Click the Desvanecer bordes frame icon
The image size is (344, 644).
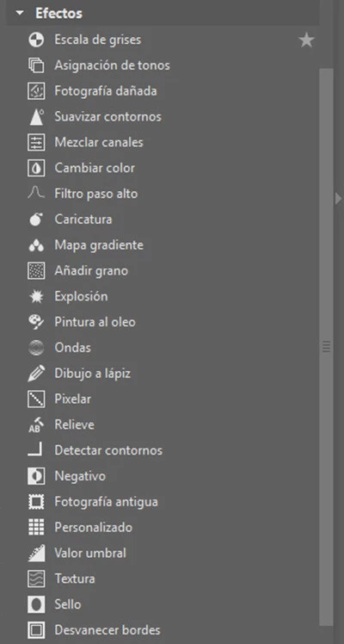[x=36, y=630]
